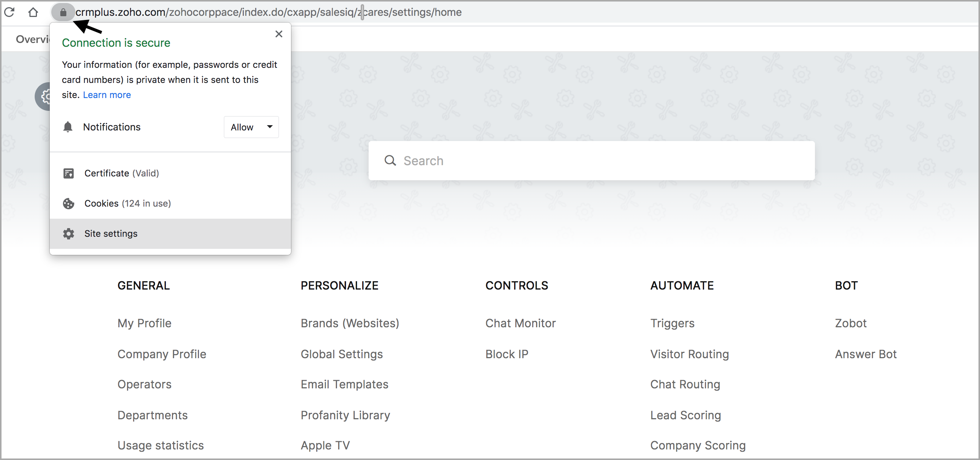Go to Chat Monitor controls
980x460 pixels.
(x=520, y=323)
